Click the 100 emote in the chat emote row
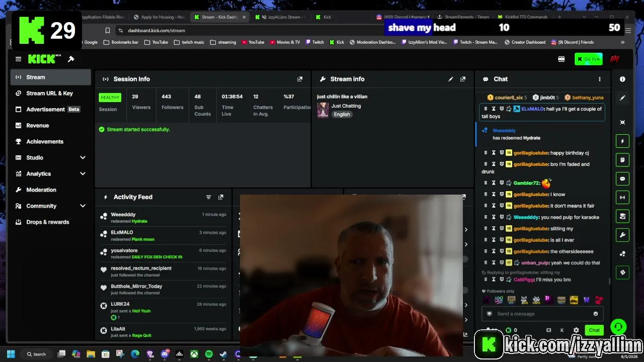 click(499, 300)
